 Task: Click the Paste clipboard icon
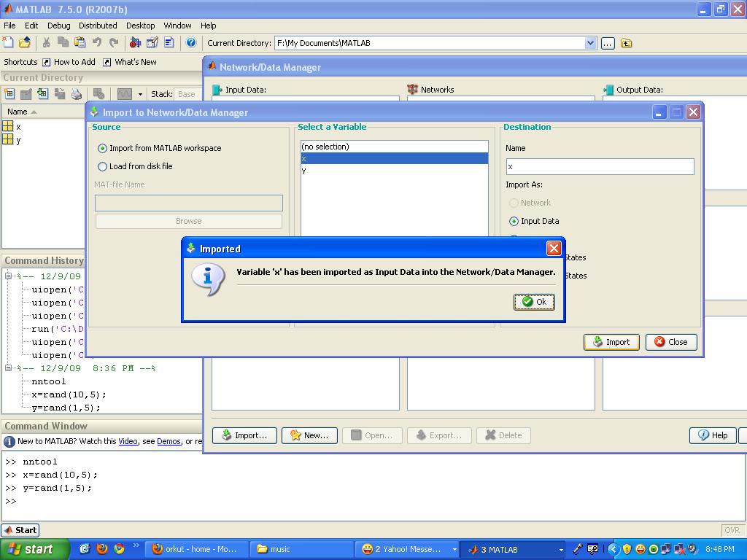[80, 42]
